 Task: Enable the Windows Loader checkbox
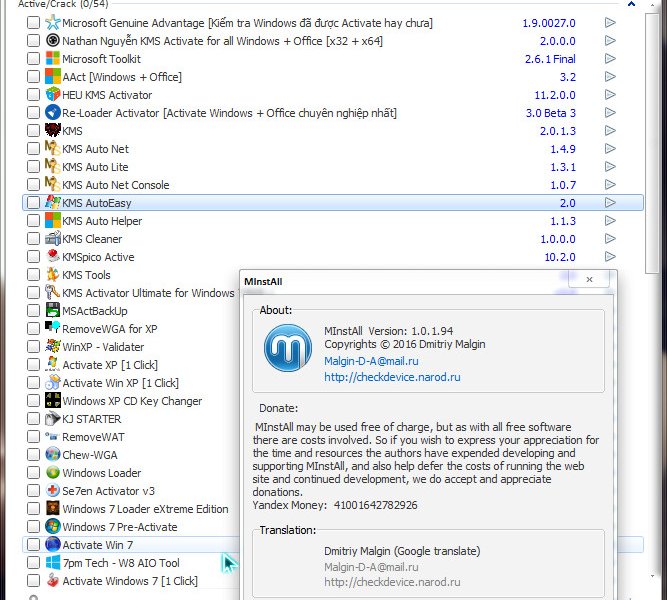point(33,472)
